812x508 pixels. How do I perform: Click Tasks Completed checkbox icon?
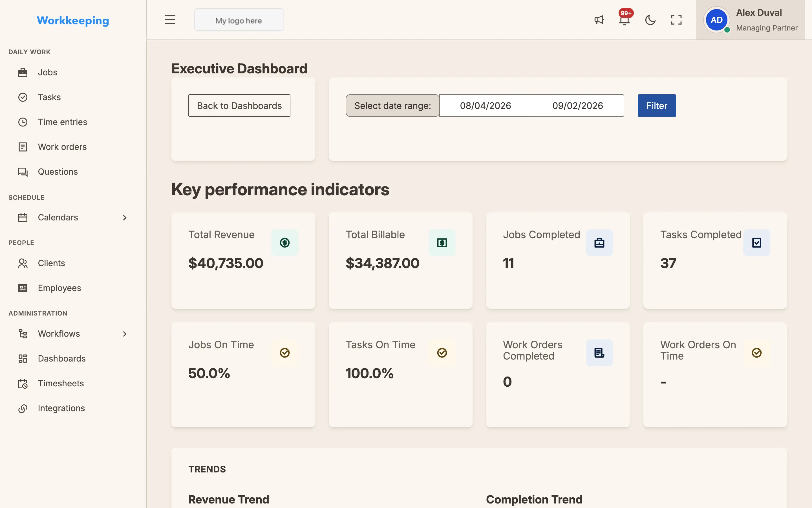(757, 243)
